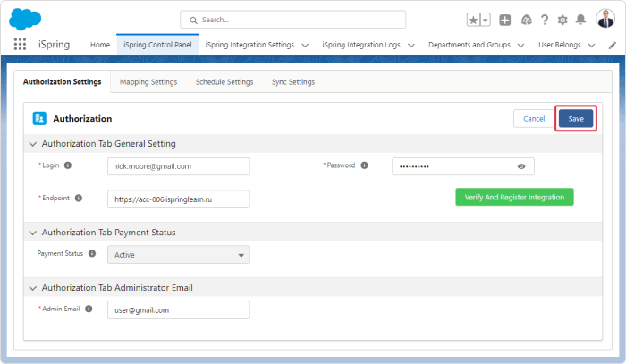Expand iSpring Integration Logs menu chevron

pyautogui.click(x=411, y=45)
